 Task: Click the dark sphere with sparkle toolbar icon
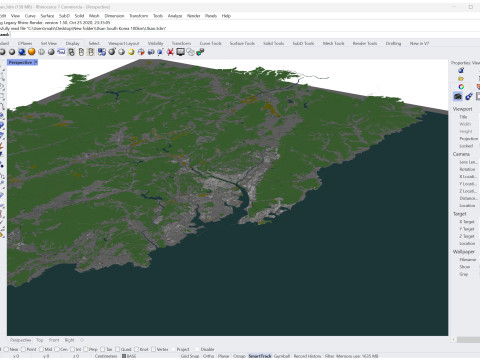[112, 52]
